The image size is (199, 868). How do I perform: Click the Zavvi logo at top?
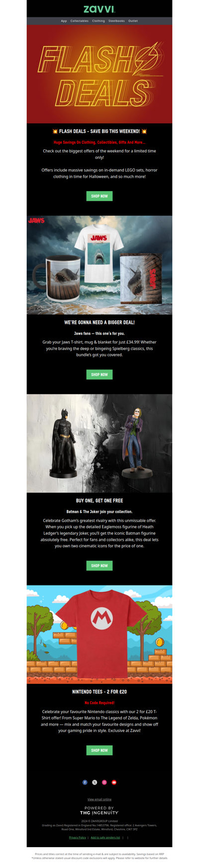[x=99, y=9]
